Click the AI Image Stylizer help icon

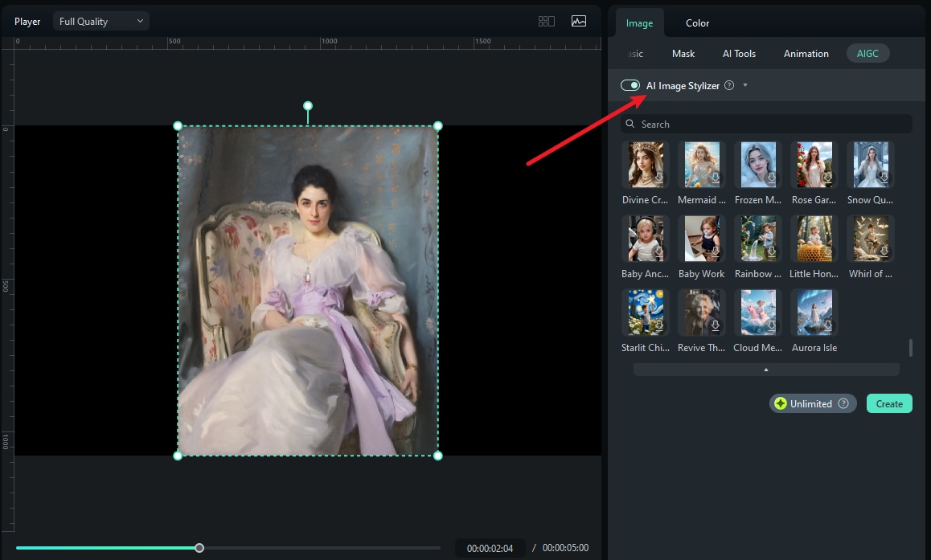(x=729, y=85)
